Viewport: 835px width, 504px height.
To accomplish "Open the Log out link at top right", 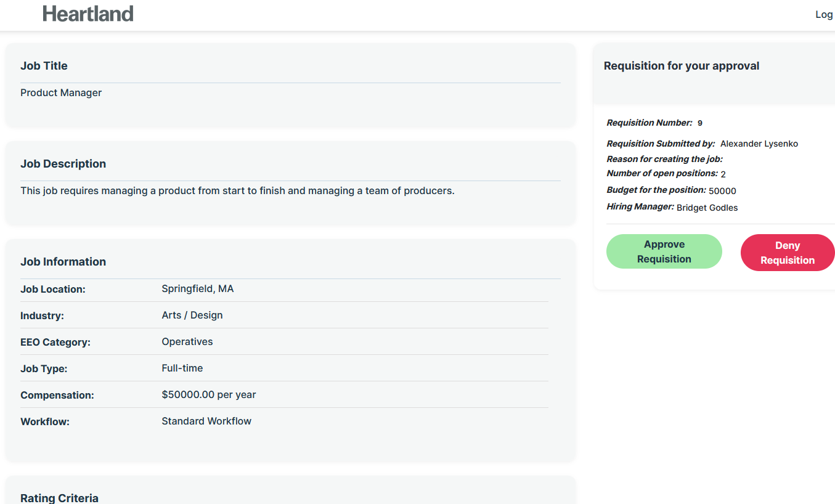I will [x=825, y=15].
